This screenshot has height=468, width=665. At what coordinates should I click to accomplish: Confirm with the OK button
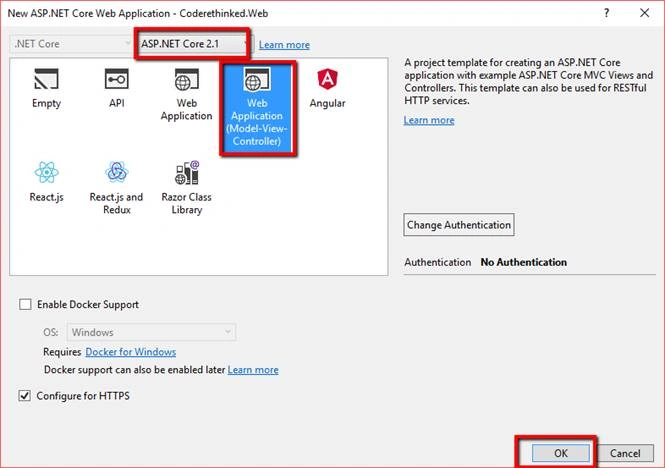pos(561,453)
